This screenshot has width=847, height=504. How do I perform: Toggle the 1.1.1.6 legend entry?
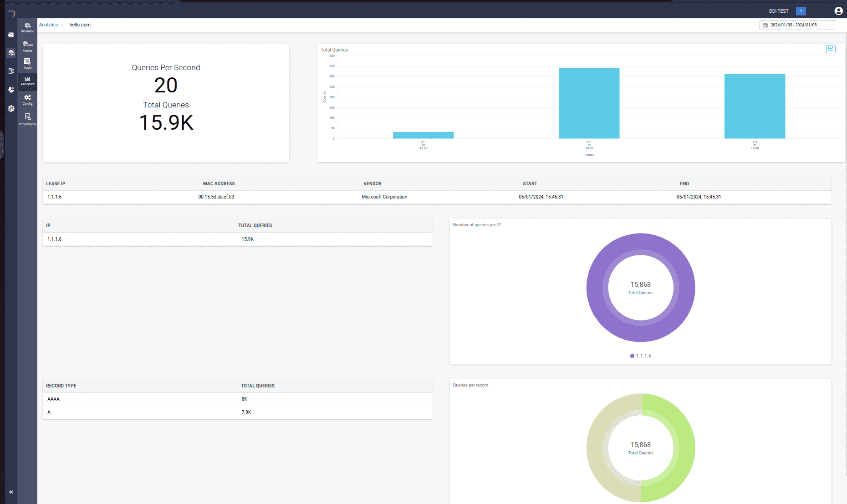click(x=641, y=356)
